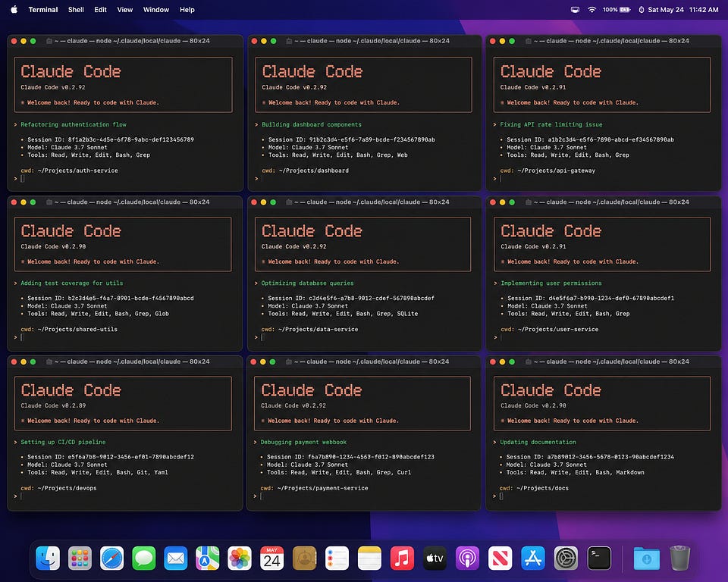Image resolution: width=728 pixels, height=582 pixels.
Task: Click the screen mirroring menu bar icon
Action: (x=575, y=9)
